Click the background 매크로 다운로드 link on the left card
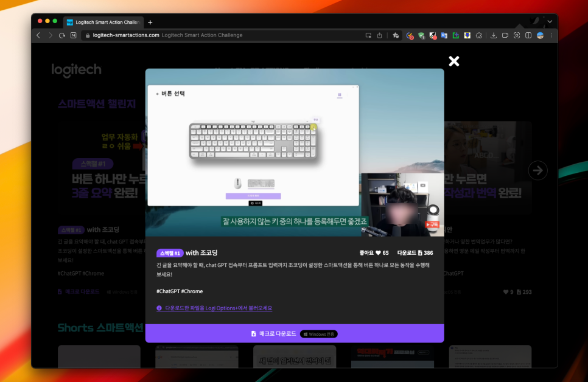This screenshot has height=382, width=588. pos(79,291)
